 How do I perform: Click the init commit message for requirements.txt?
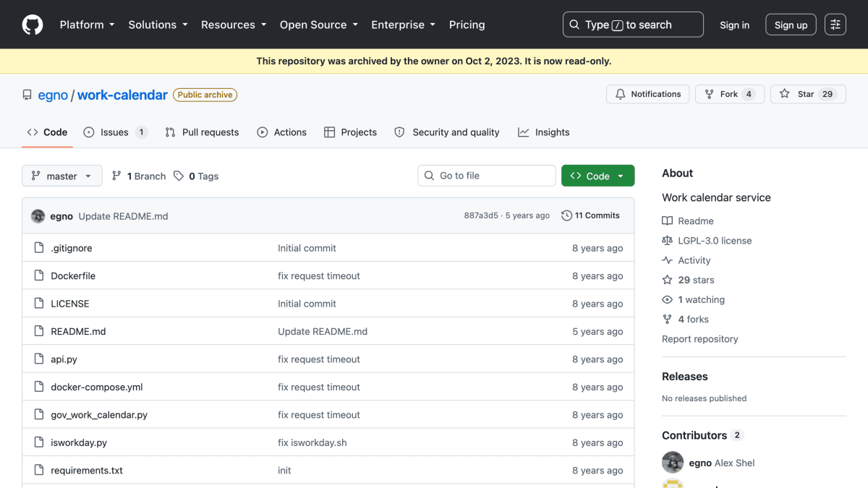pyautogui.click(x=284, y=471)
